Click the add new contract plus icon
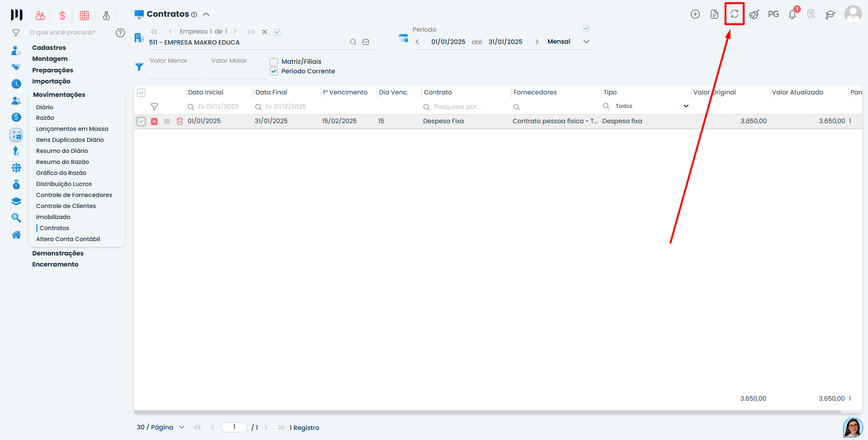 coord(695,14)
